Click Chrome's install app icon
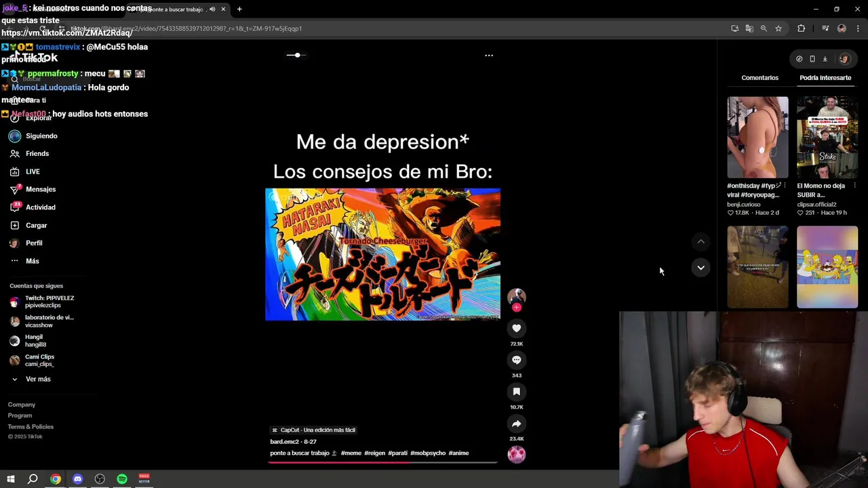Viewport: 868px width, 488px height. pos(734,28)
